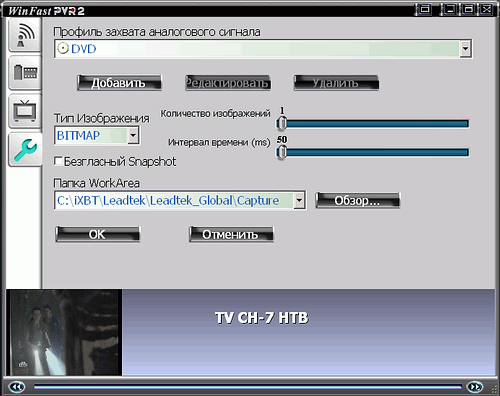Click the TV preview thumbnail

[x=64, y=332]
